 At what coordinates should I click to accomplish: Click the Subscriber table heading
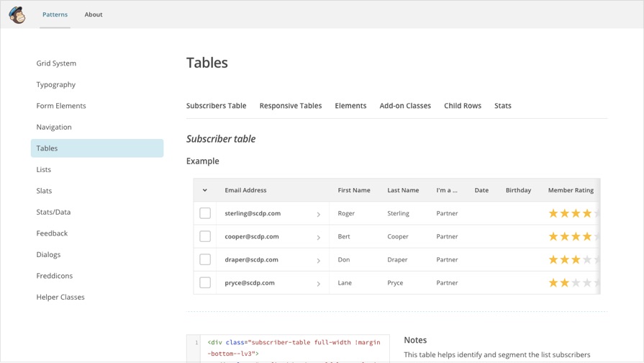[221, 139]
